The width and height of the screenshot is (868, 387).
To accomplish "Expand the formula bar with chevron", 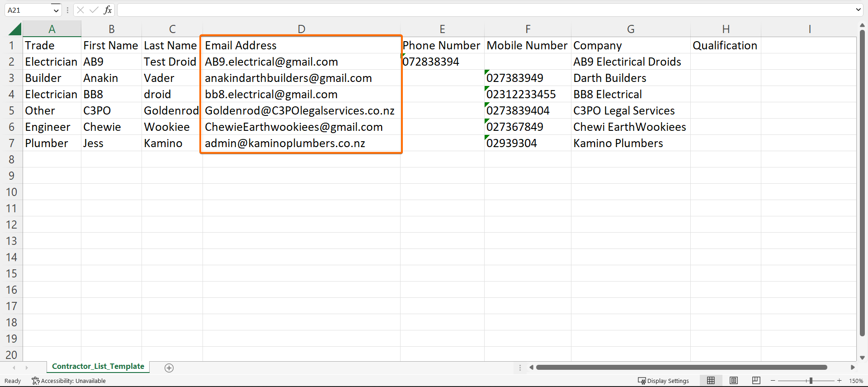I will click(858, 10).
